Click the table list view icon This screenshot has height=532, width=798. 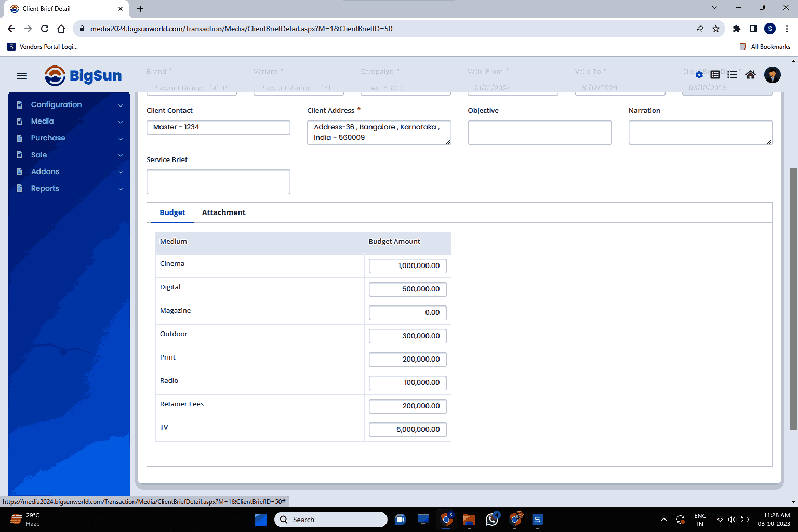(x=715, y=75)
